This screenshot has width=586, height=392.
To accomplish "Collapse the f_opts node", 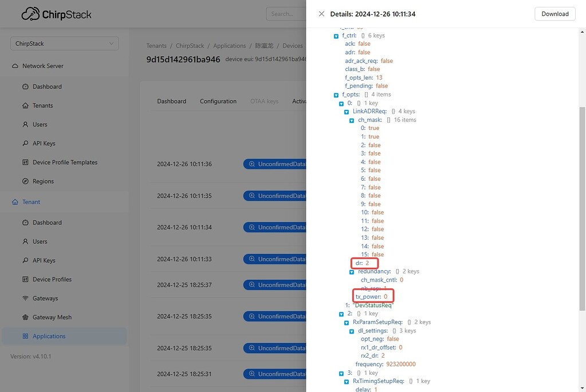I will (336, 94).
